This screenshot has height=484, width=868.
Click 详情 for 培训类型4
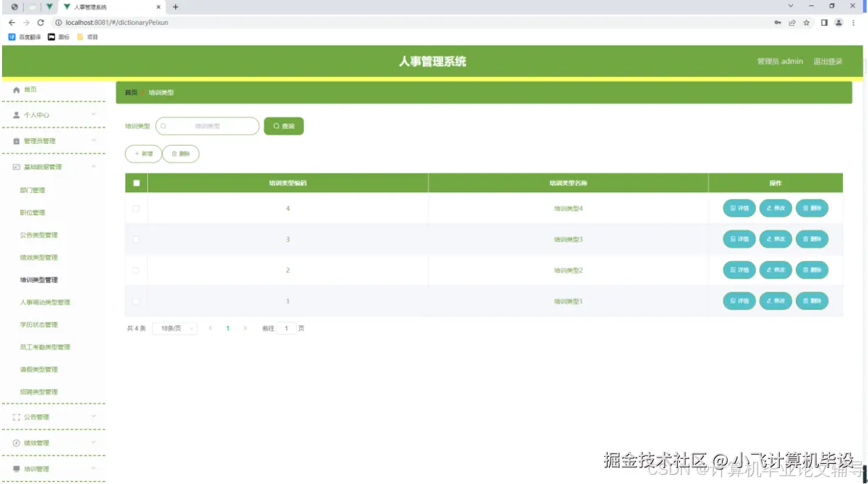(x=740, y=208)
